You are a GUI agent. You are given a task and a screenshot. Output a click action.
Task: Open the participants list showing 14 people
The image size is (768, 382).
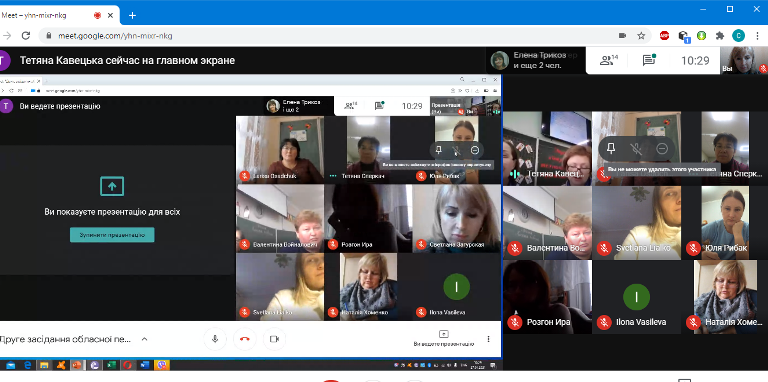[x=609, y=60]
